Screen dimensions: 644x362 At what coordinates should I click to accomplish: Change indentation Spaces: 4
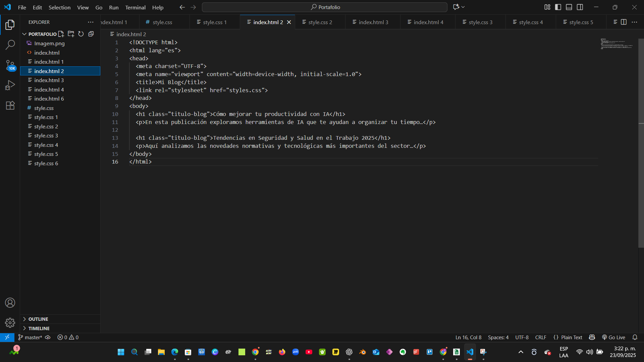[x=498, y=337]
